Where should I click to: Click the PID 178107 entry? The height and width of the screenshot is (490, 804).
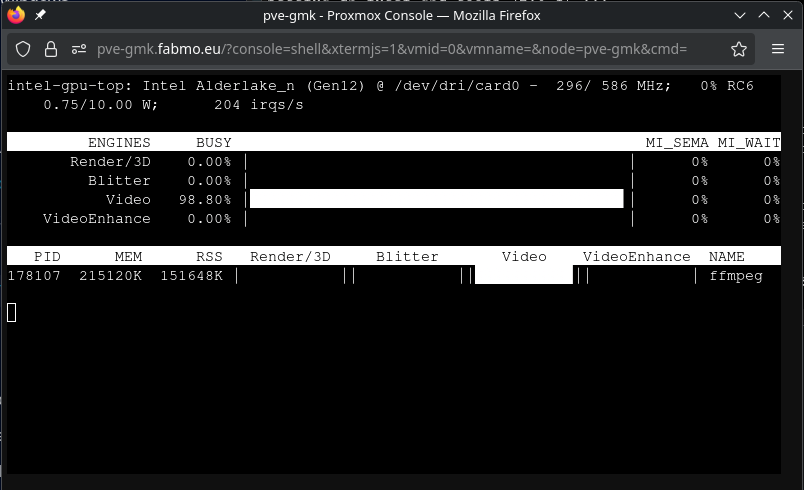tap(36, 275)
